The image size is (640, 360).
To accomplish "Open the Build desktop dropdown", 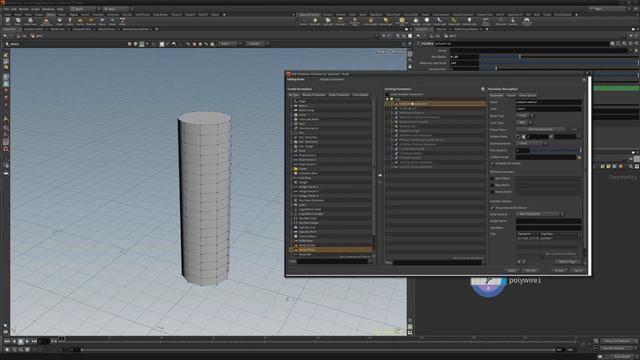I will pyautogui.click(x=84, y=9).
